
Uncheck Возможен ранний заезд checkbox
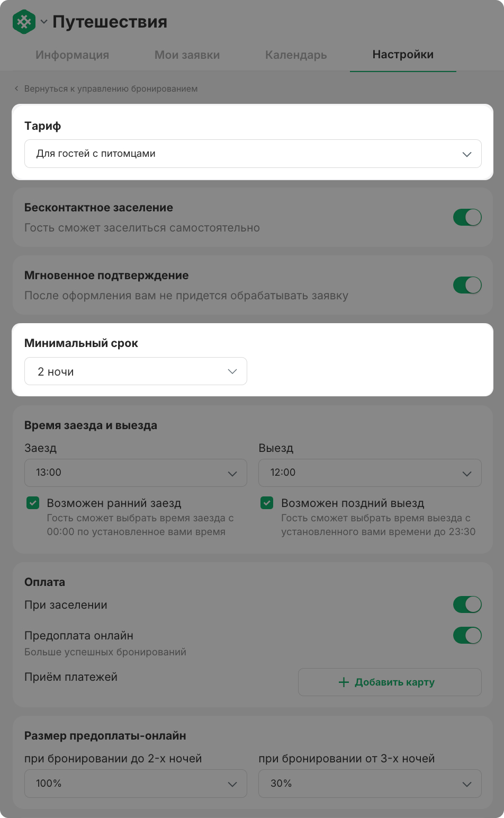(x=33, y=503)
